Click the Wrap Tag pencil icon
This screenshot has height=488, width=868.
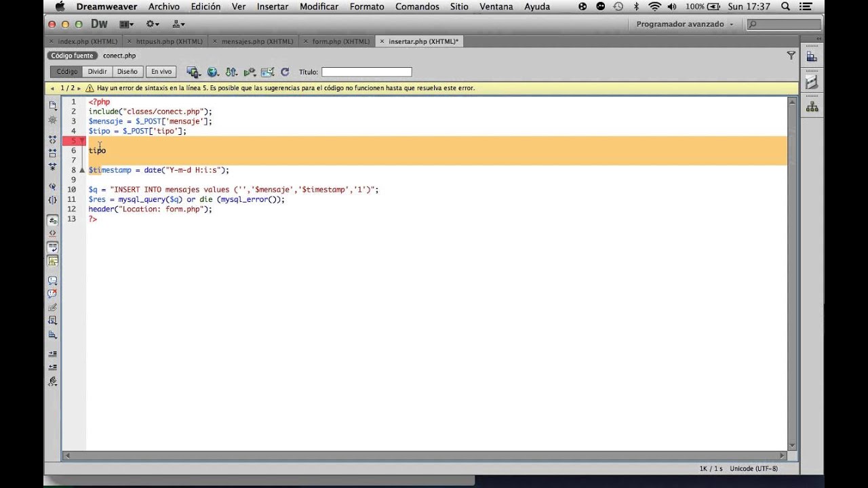52,307
